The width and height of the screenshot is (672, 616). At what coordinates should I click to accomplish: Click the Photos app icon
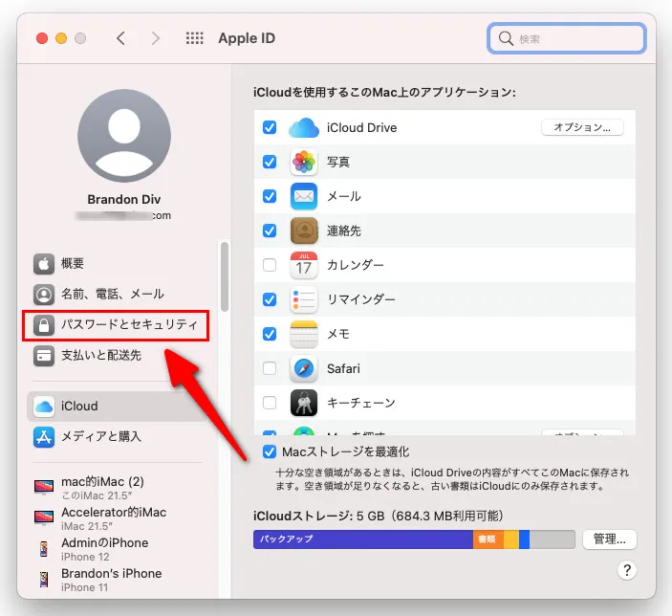(303, 162)
